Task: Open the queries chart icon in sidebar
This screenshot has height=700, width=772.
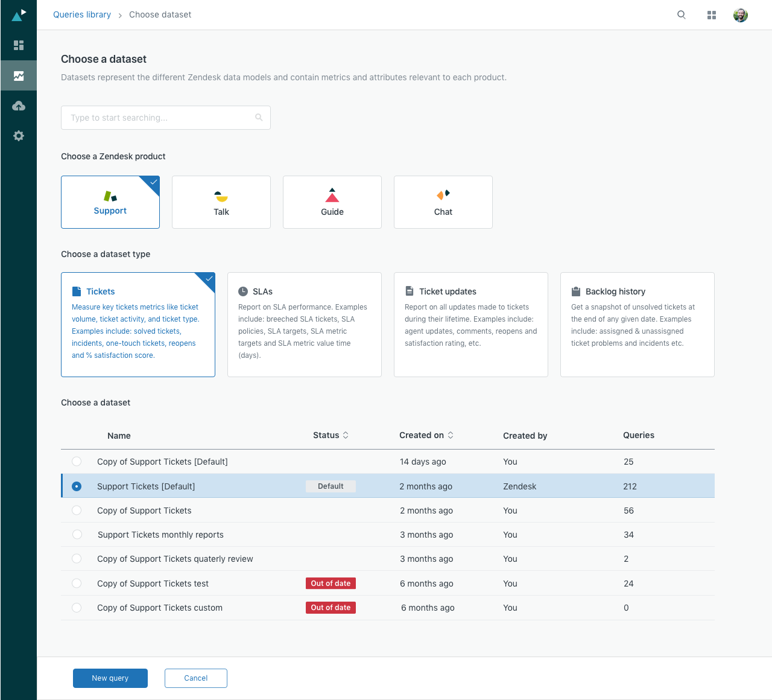Action: pyautogui.click(x=19, y=75)
